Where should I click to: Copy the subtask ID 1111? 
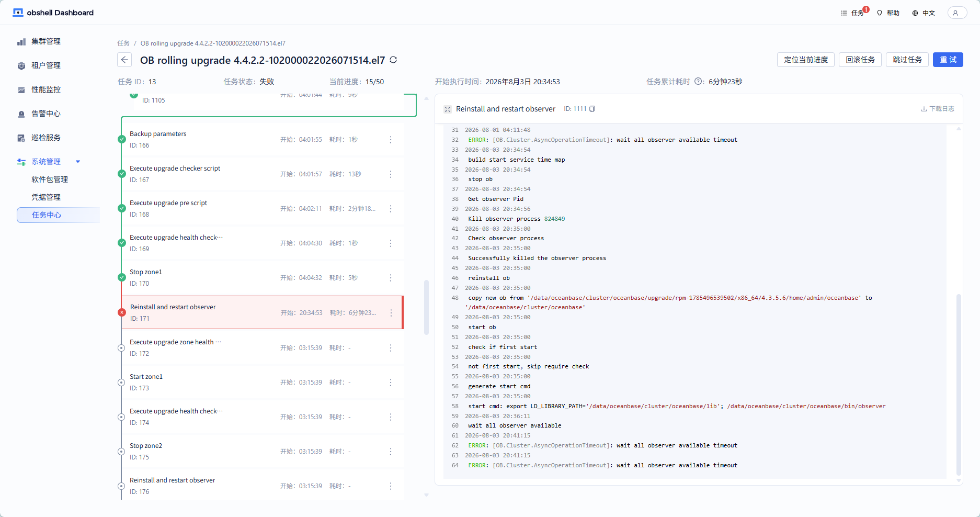[x=592, y=109]
